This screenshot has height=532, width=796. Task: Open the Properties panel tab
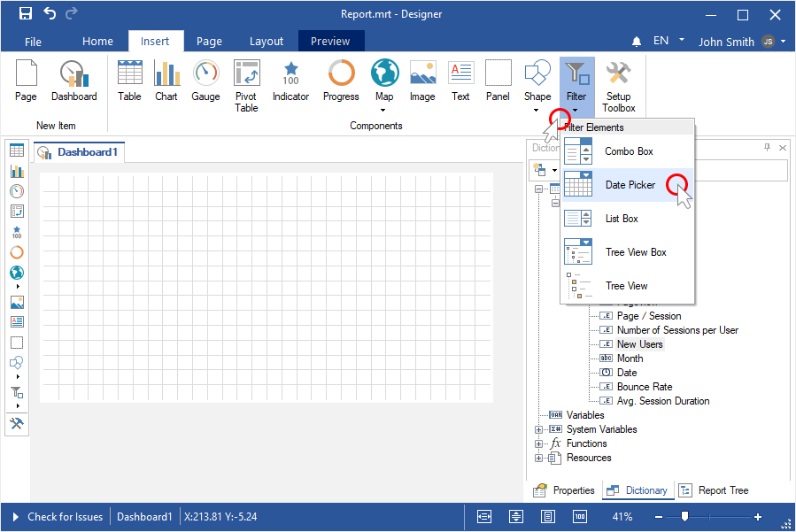point(563,490)
